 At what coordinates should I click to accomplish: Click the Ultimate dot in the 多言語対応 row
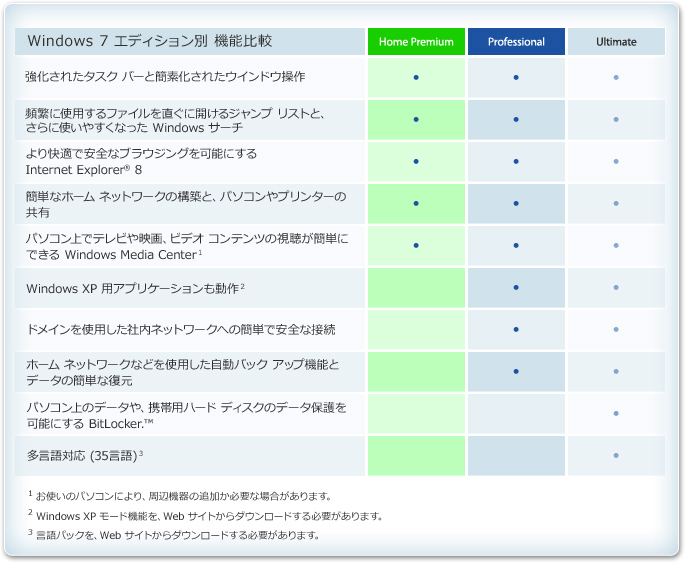(x=616, y=455)
